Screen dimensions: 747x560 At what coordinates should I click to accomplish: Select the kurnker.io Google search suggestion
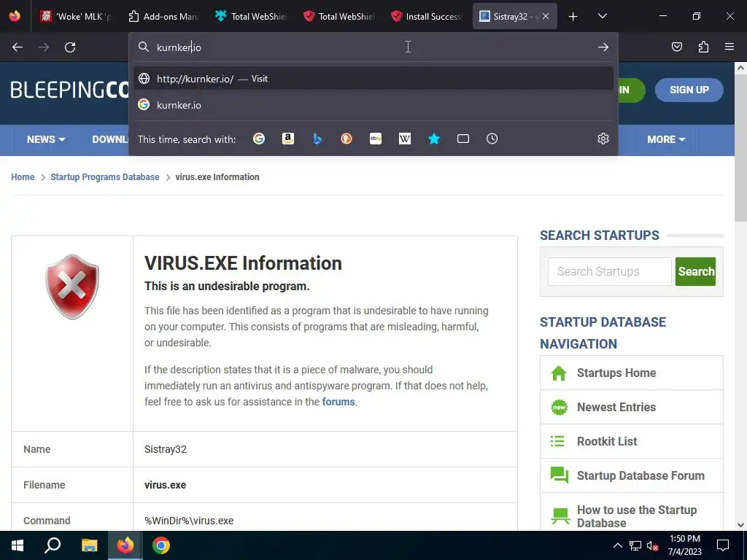coord(373,105)
